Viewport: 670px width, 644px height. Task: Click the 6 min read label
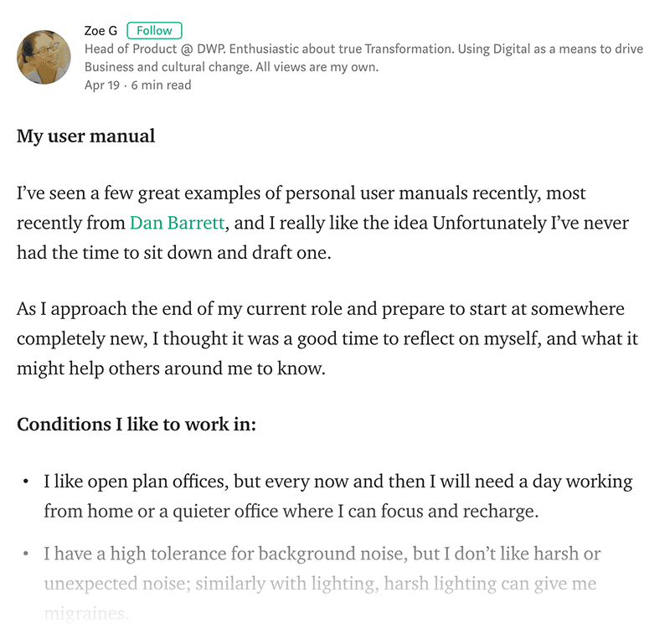tap(161, 85)
